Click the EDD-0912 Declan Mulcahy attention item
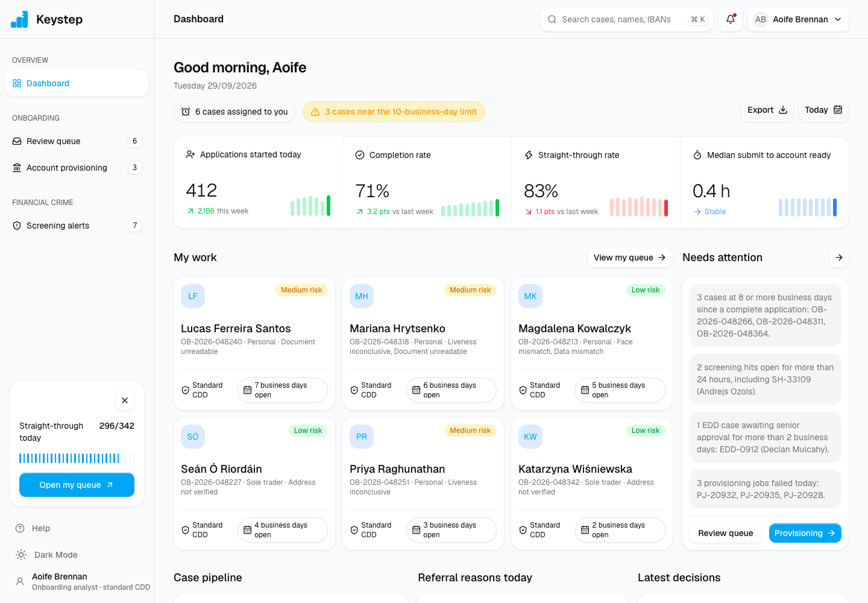868x603 pixels. click(766, 437)
